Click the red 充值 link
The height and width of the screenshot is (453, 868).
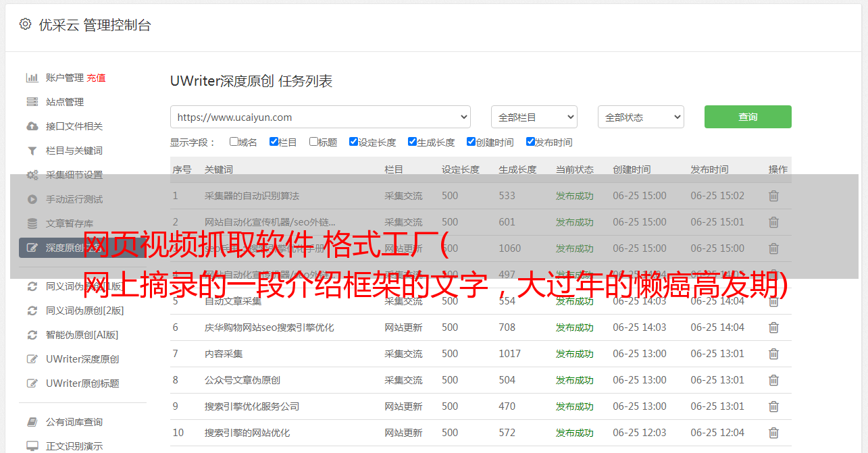coord(96,78)
